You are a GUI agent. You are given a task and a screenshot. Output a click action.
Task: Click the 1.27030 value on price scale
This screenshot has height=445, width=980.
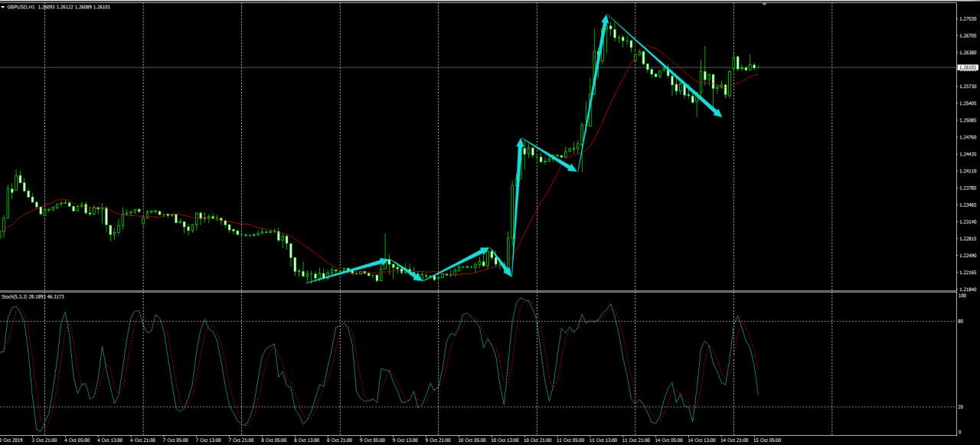[967, 18]
